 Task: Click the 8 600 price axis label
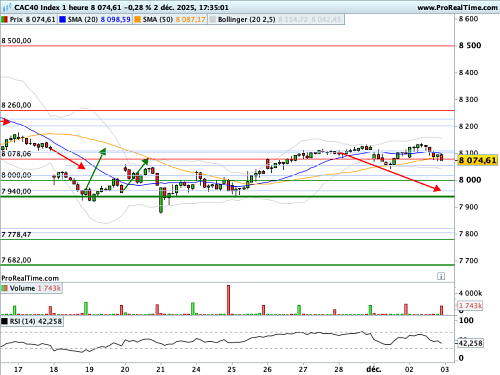(x=468, y=19)
